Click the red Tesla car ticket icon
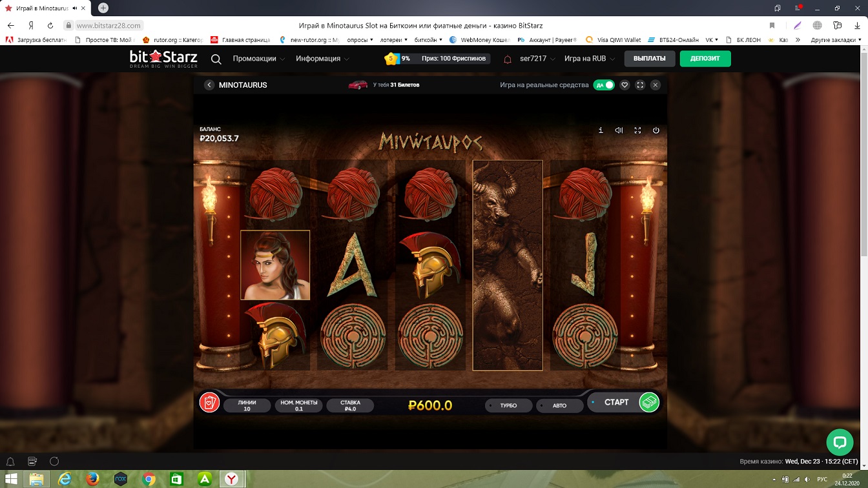This screenshot has height=488, width=868. 357,85
